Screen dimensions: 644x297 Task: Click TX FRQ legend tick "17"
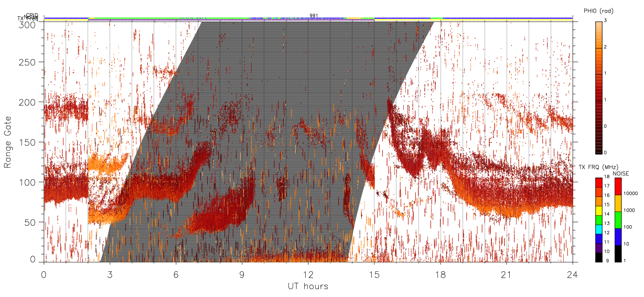pos(607,186)
